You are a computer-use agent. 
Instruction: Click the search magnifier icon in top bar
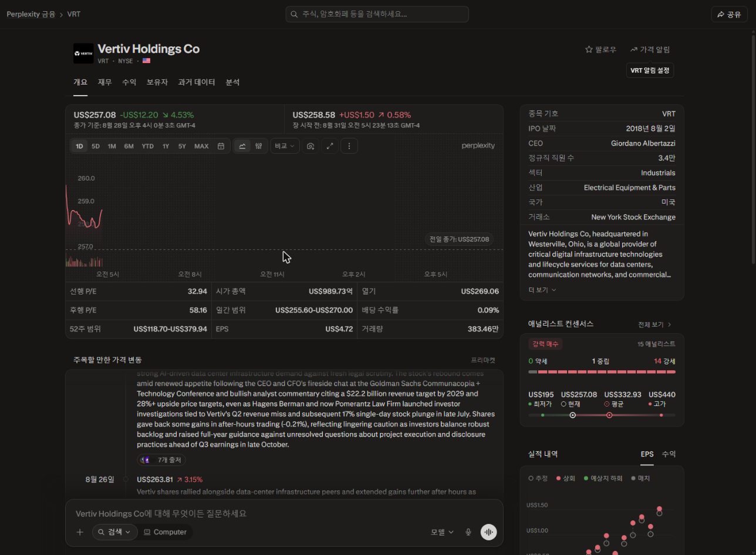(x=295, y=14)
